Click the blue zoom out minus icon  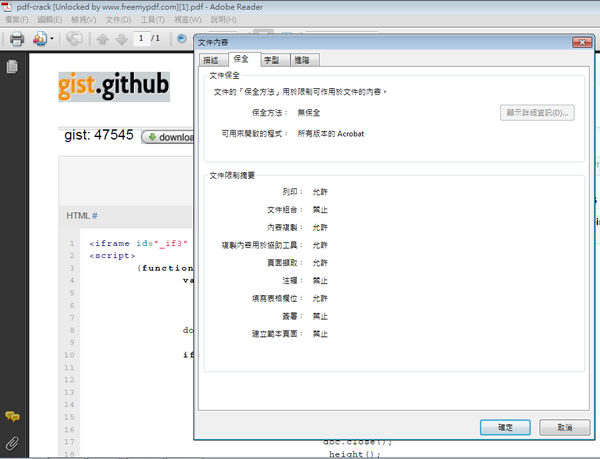[182, 38]
